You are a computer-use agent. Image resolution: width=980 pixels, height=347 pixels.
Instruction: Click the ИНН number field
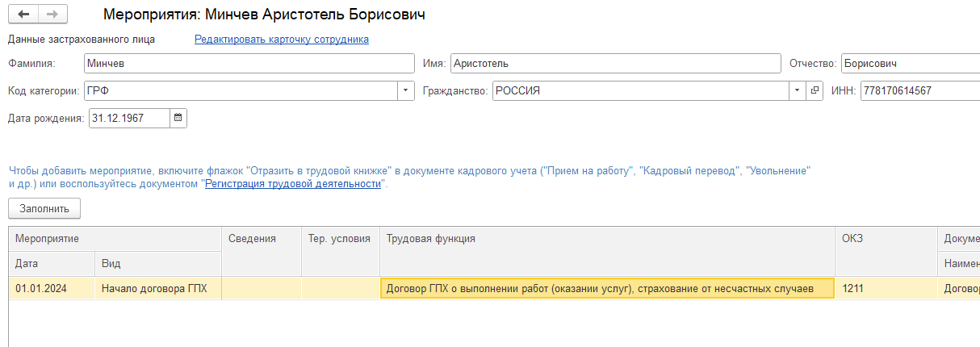919,90
